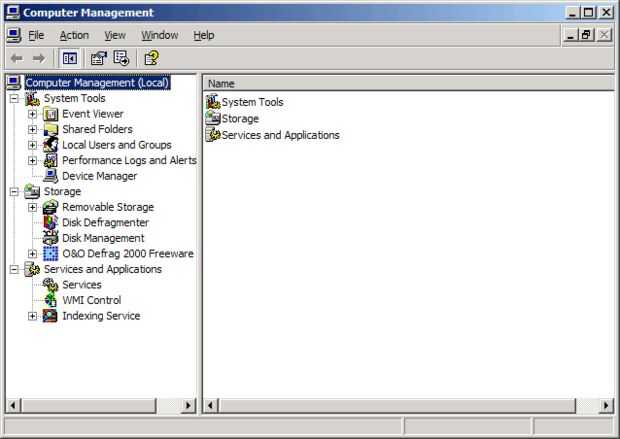Click System Tools icon in right pane
620x439 pixels.
coord(213,102)
